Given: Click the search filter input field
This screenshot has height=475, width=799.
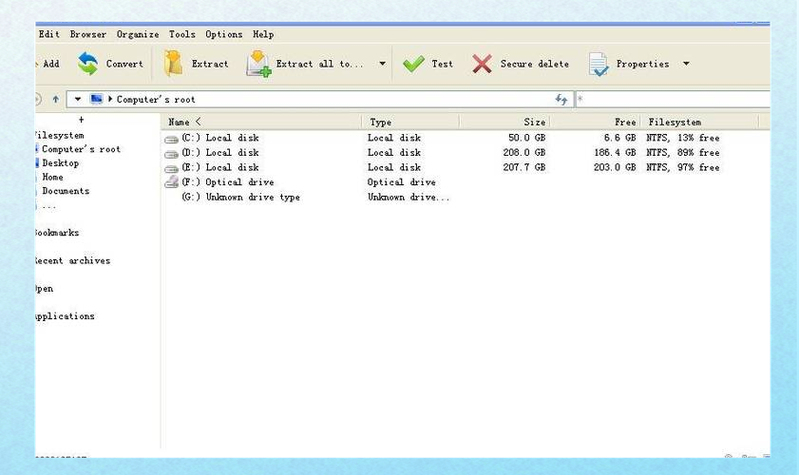Looking at the screenshot, I should coord(673,99).
